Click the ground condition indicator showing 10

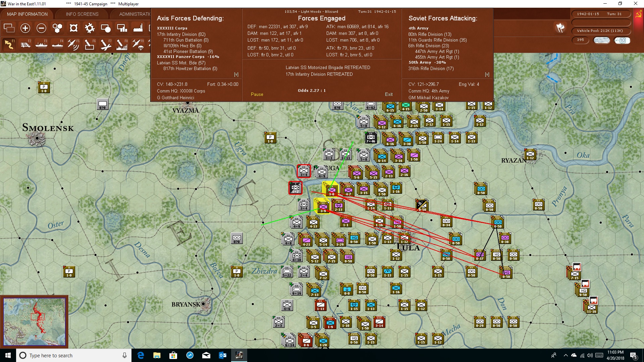[622, 40]
